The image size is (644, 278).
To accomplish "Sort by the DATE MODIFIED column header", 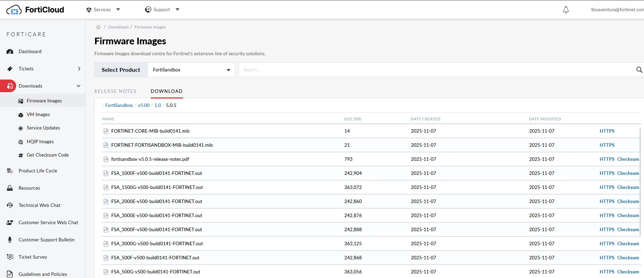I will click(545, 119).
